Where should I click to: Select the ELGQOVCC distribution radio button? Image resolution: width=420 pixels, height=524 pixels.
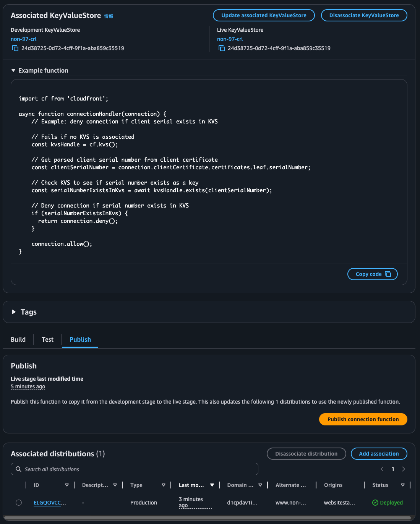[x=19, y=503]
